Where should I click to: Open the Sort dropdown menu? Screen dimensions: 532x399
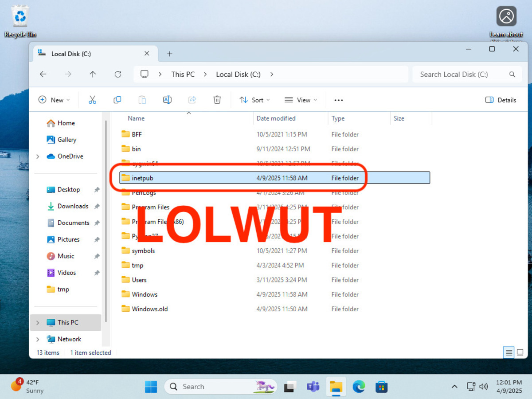[254, 100]
